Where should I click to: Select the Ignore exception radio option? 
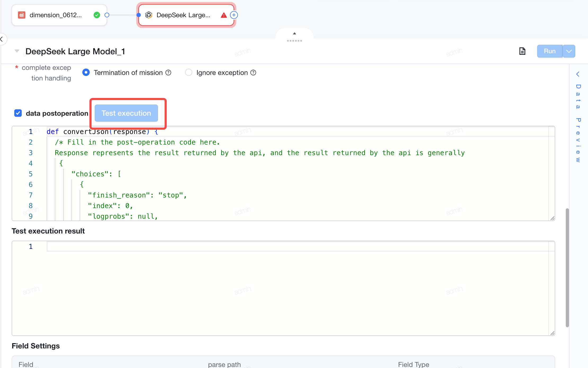coord(189,72)
